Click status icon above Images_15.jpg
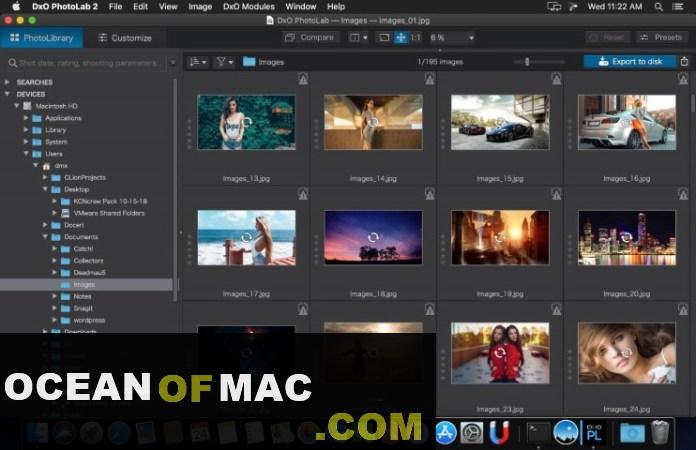Screen dimensions: 696x450 tap(556, 79)
